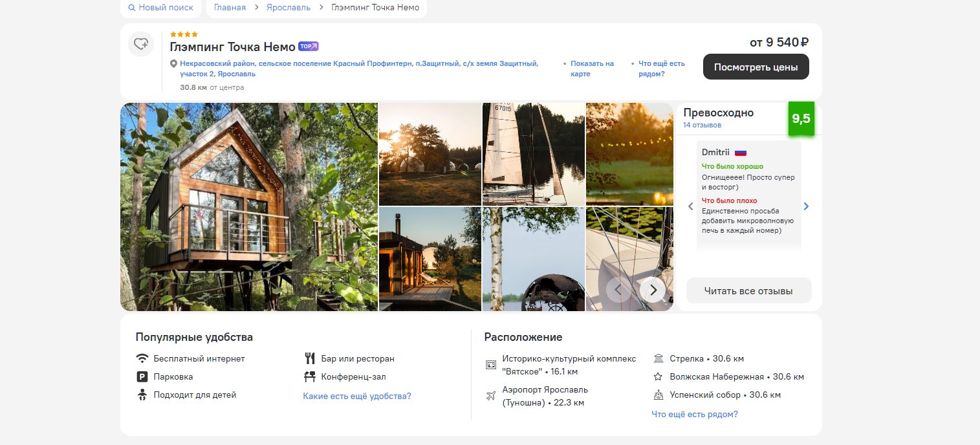
Task: Click Глэмпинг Точка Немо breadcrumb
Action: [375, 8]
